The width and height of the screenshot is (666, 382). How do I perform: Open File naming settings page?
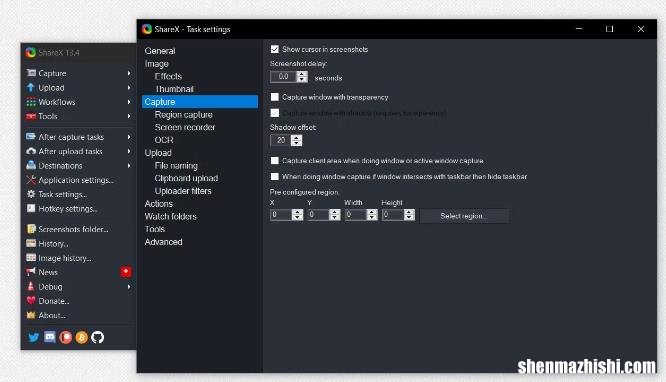point(176,165)
